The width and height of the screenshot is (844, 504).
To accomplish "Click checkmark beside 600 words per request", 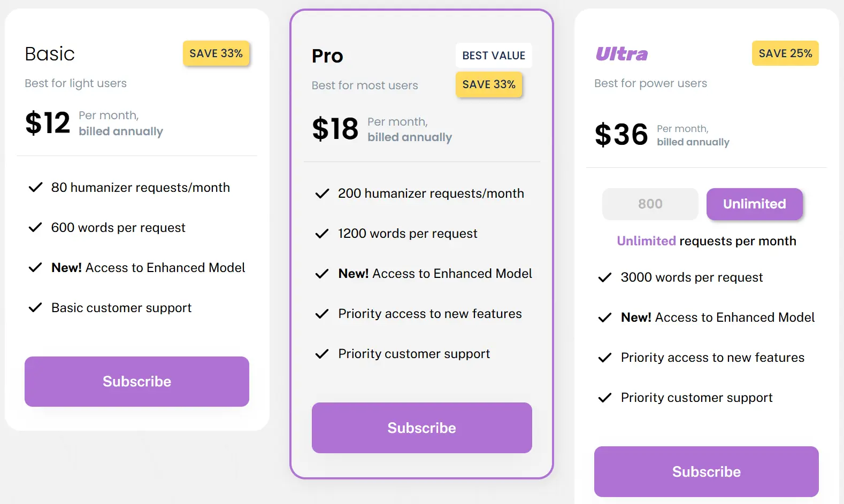I will pos(35,228).
